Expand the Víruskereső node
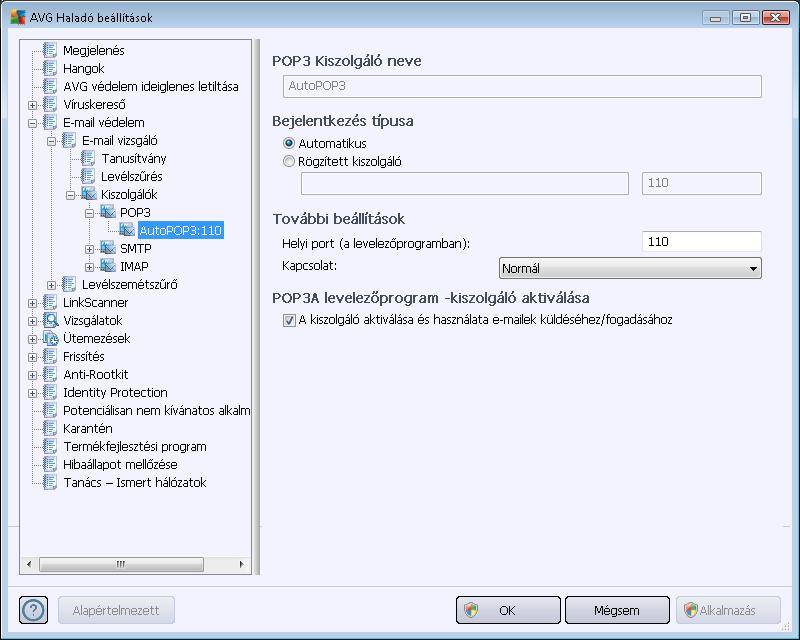The image size is (800, 640). (x=32, y=105)
